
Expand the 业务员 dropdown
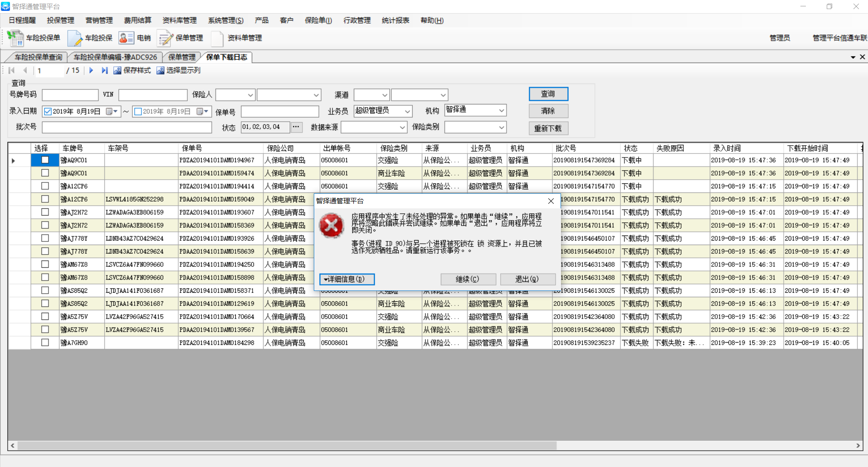(407, 111)
